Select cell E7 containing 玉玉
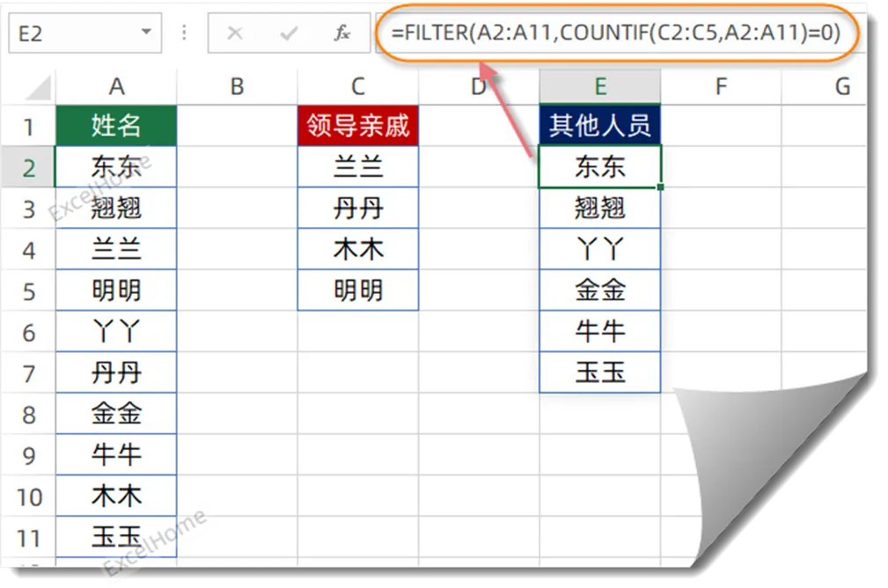The width and height of the screenshot is (888, 588). pyautogui.click(x=599, y=372)
